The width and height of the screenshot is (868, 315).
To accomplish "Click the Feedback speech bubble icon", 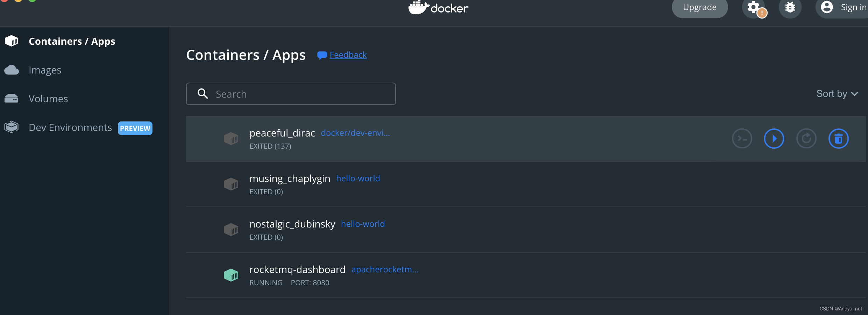I will pos(322,55).
